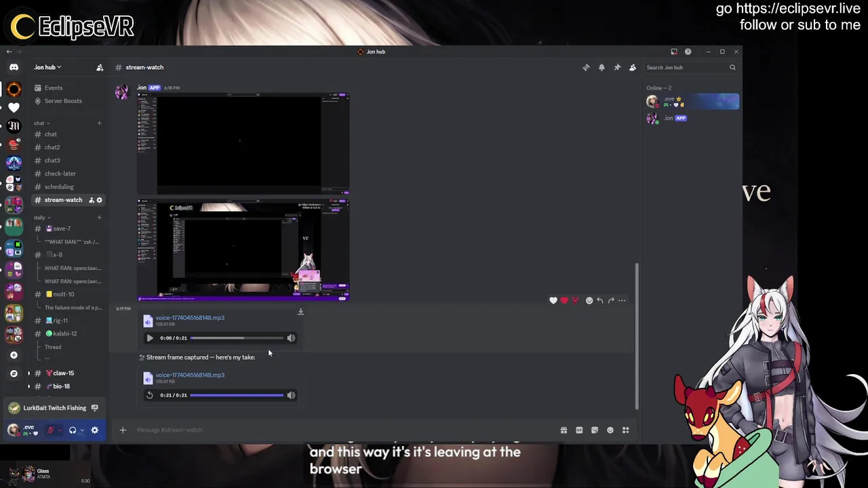The image size is (868, 488).
Task: Open the kalshi-12 channel
Action: tap(64, 333)
